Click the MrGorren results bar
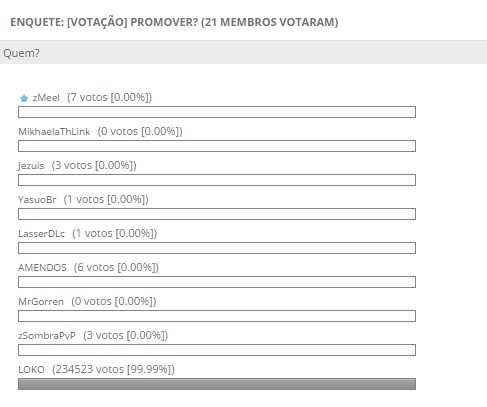Viewport: 487px width, 407px height. 217,316
